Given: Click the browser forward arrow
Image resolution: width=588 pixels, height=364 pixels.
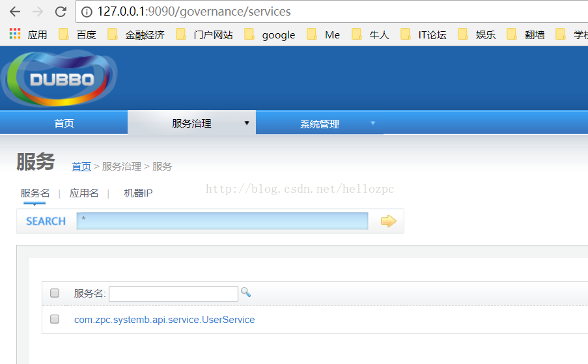Looking at the screenshot, I should click(x=38, y=12).
